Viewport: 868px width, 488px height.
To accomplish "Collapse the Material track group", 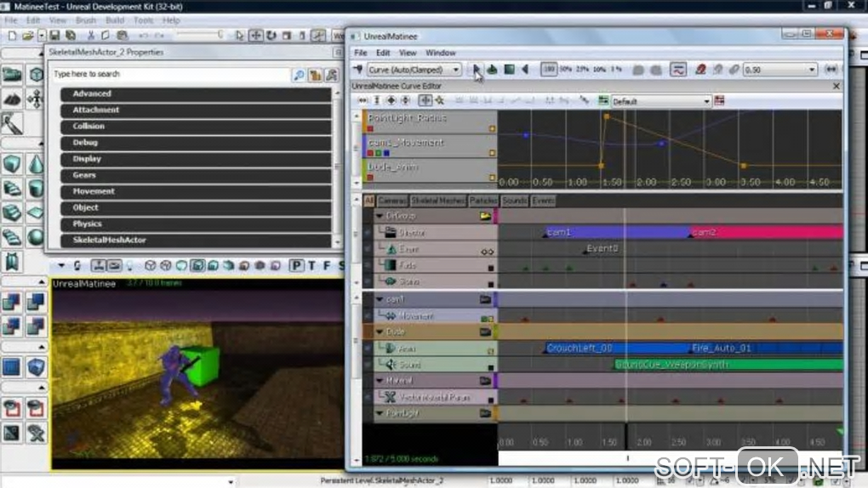I will 380,381.
